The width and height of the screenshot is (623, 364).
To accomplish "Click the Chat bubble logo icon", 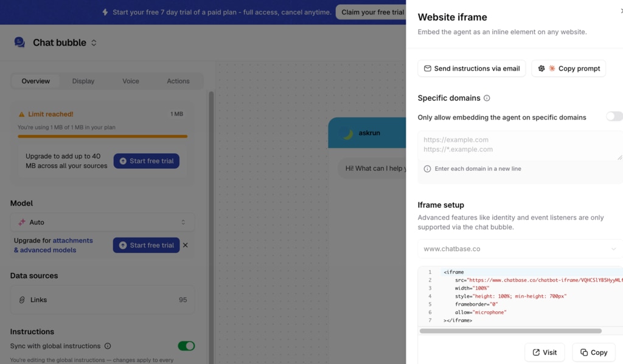I will pos(19,42).
